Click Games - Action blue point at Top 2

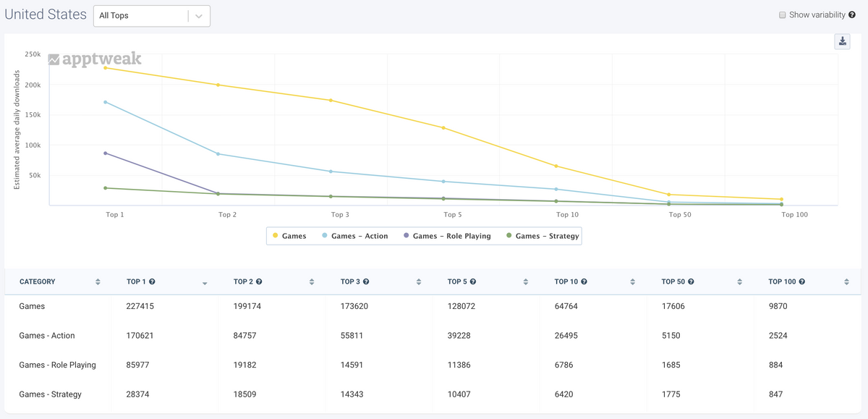(218, 154)
